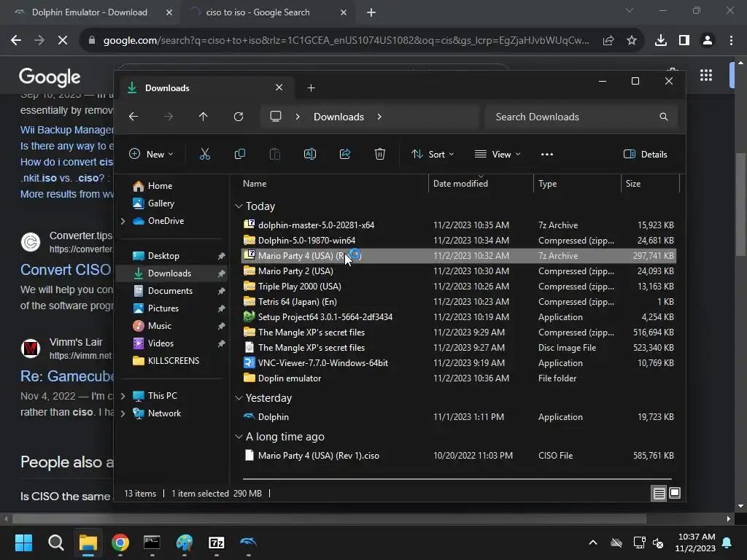Expand OneDrive in the navigation pane
The width and height of the screenshot is (747, 560).
click(123, 221)
